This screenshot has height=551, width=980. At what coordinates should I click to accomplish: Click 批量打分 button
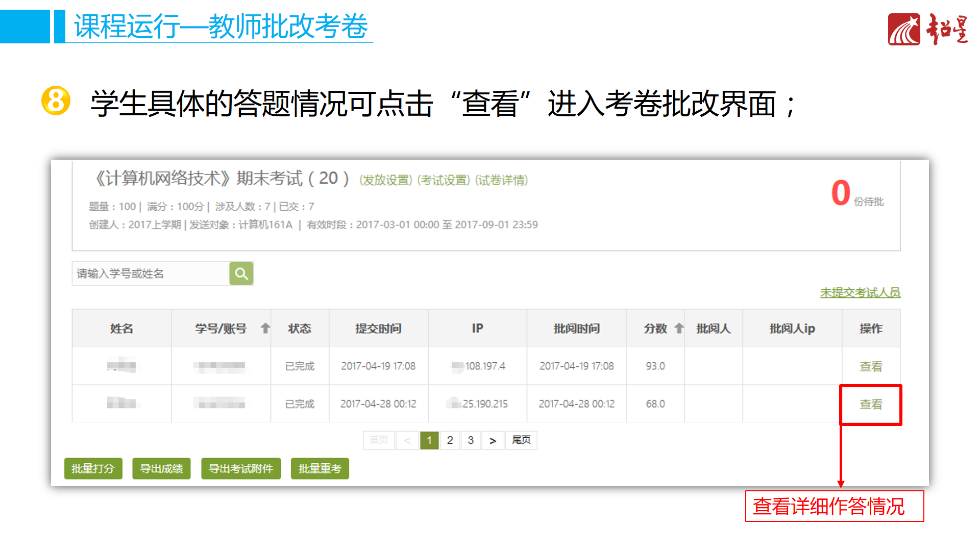point(93,468)
